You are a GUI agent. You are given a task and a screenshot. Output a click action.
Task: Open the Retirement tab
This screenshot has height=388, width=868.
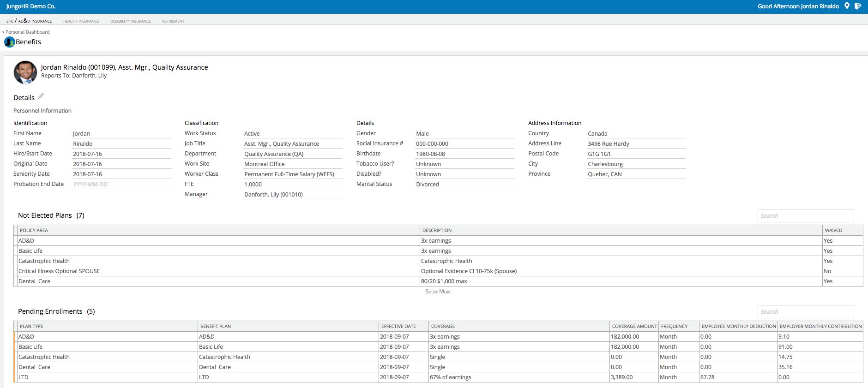[x=173, y=21]
